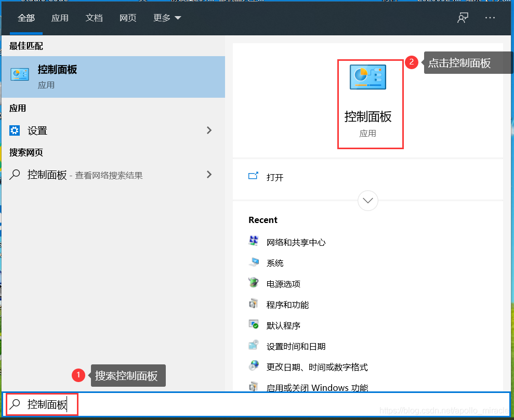Expand the web search result arrow

click(x=209, y=175)
